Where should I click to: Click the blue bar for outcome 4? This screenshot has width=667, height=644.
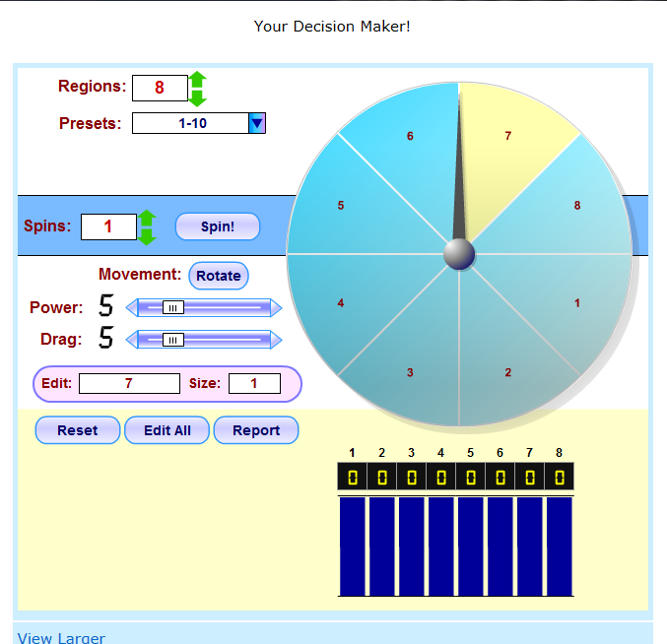coord(441,547)
